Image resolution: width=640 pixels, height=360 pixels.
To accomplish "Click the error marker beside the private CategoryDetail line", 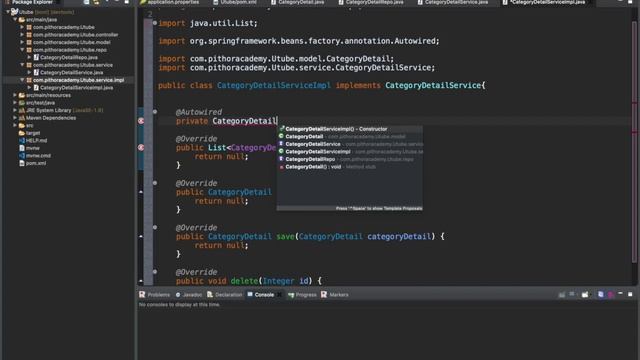I will pyautogui.click(x=141, y=121).
